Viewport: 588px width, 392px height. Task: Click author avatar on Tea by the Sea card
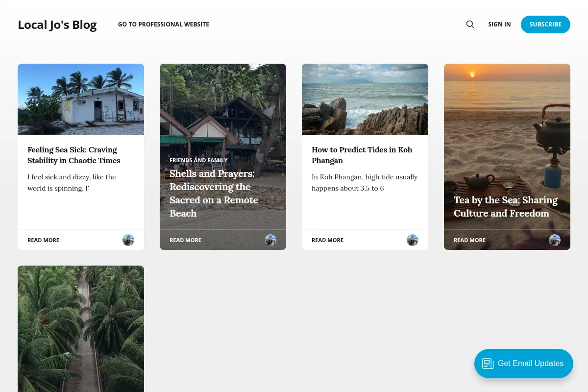pyautogui.click(x=555, y=240)
